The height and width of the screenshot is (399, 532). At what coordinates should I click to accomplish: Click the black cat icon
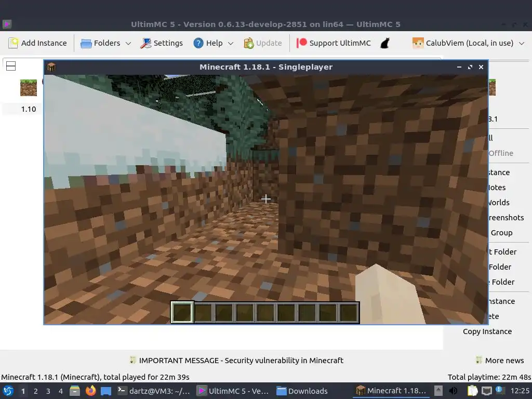384,43
